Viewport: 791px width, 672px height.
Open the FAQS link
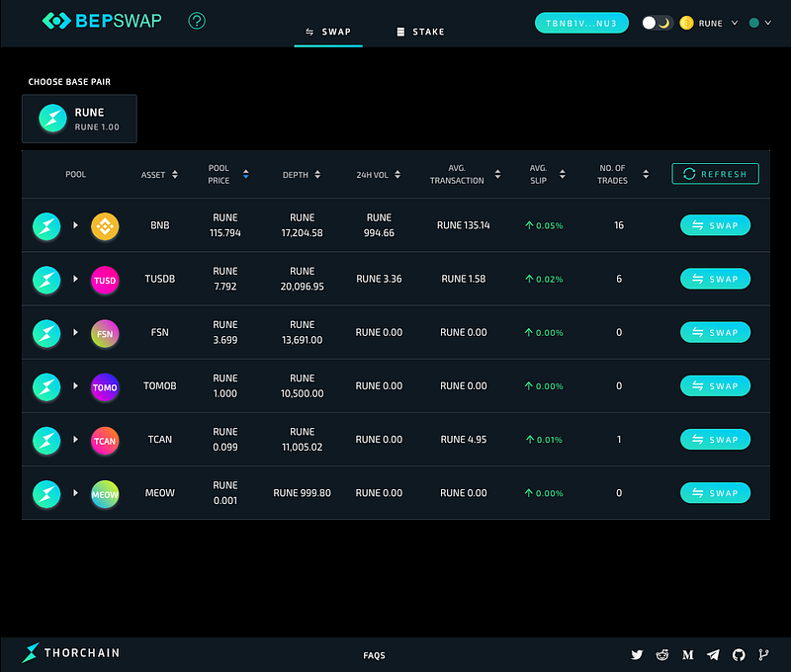tap(374, 655)
